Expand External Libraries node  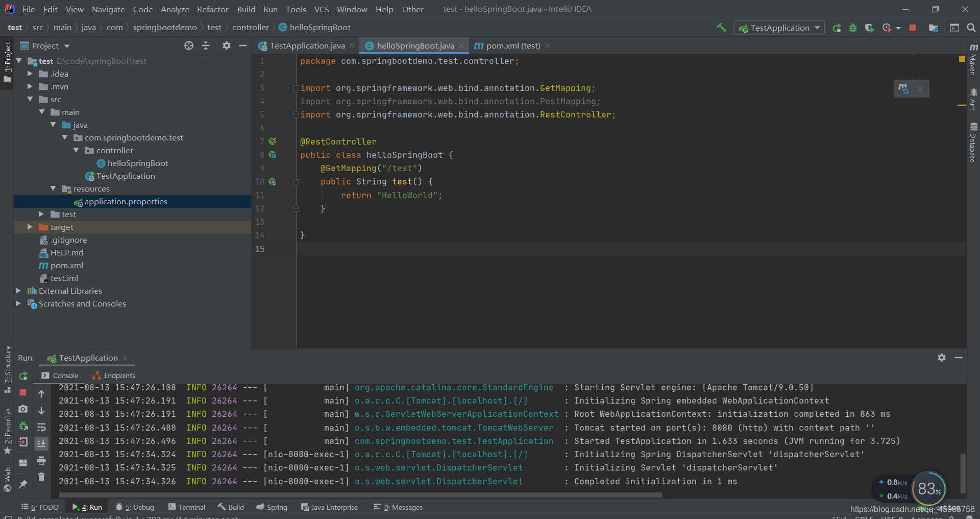coord(18,291)
